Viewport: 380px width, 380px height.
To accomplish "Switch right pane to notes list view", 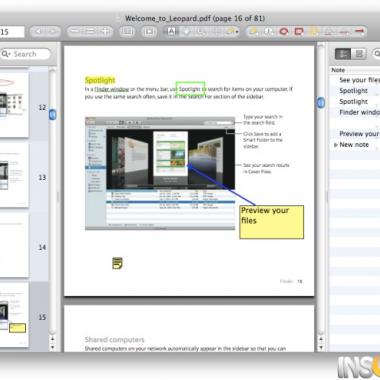I will 343,54.
